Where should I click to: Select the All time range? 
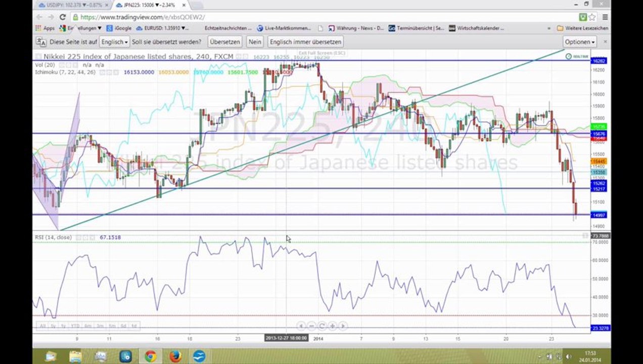[43, 326]
